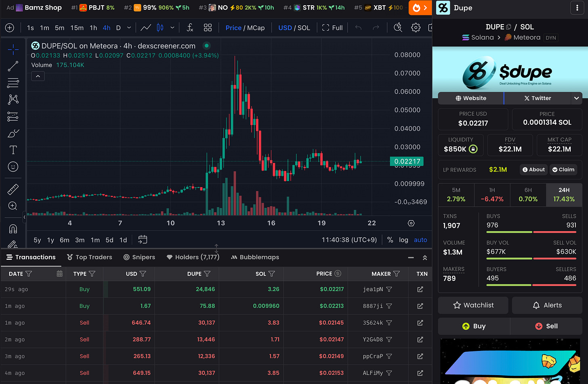This screenshot has width=588, height=384.
Task: Reset chart axis scale button
Action: [411, 223]
